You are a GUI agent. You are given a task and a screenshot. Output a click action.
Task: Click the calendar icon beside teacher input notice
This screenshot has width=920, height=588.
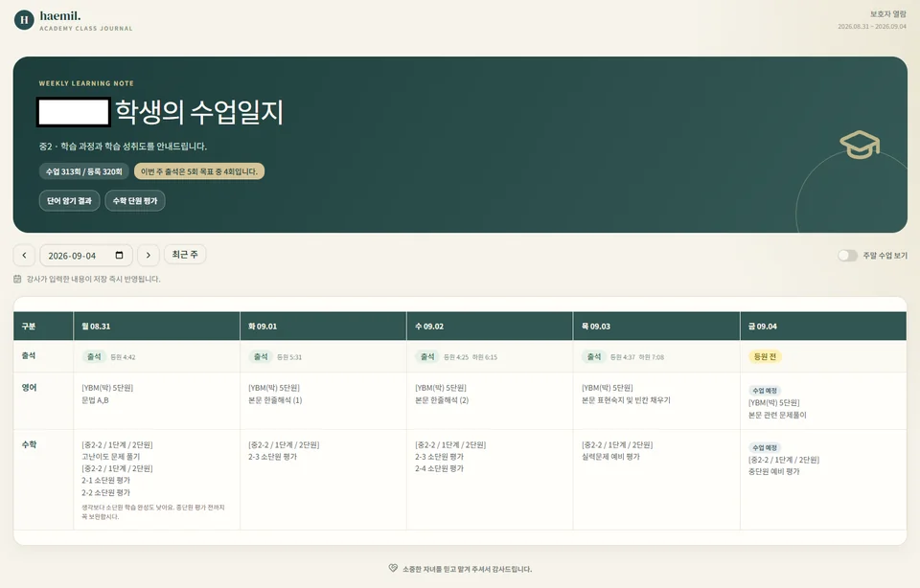pyautogui.click(x=17, y=279)
